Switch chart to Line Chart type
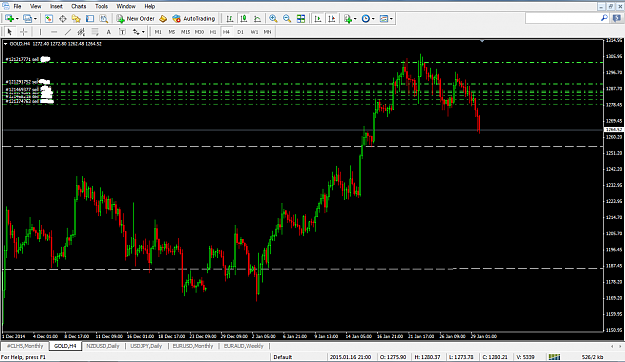 [x=257, y=19]
